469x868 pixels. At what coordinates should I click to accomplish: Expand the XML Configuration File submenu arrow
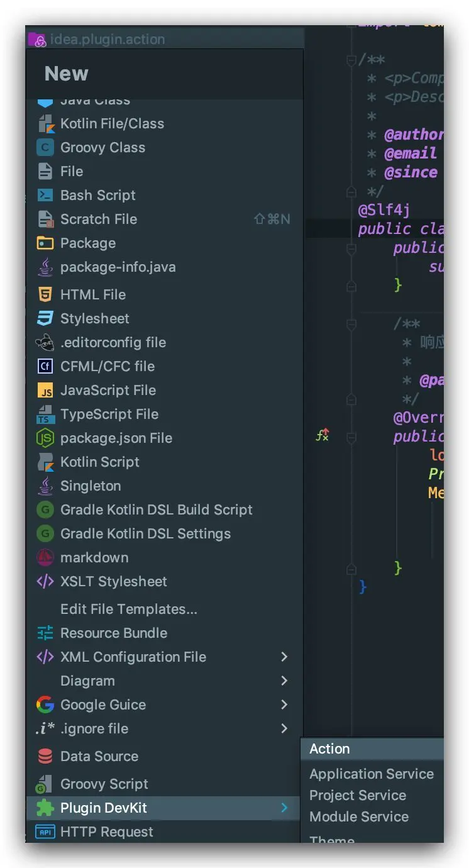[x=284, y=657]
